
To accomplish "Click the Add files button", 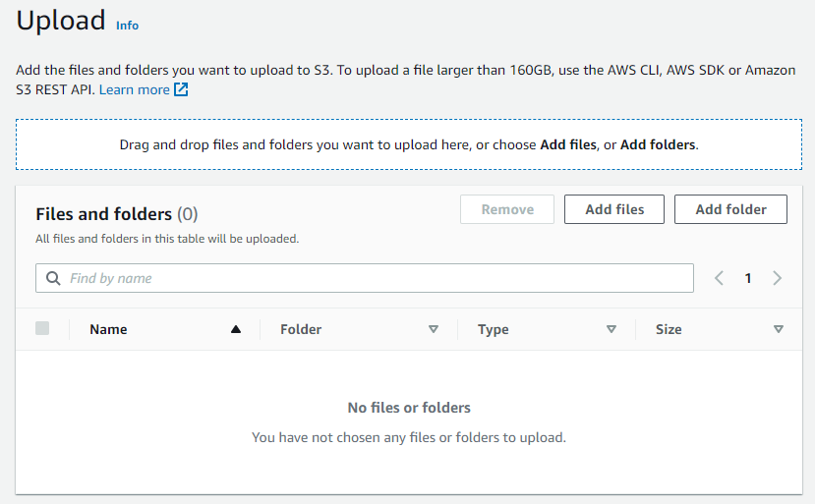I will (x=614, y=209).
